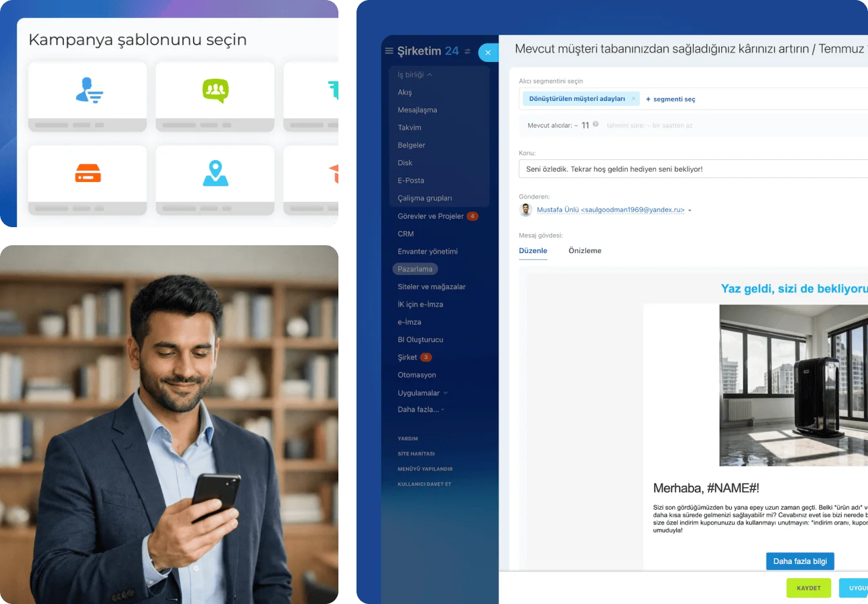The height and width of the screenshot is (604, 868).
Task: Click the Şirketim 24 logo text
Action: (x=428, y=51)
